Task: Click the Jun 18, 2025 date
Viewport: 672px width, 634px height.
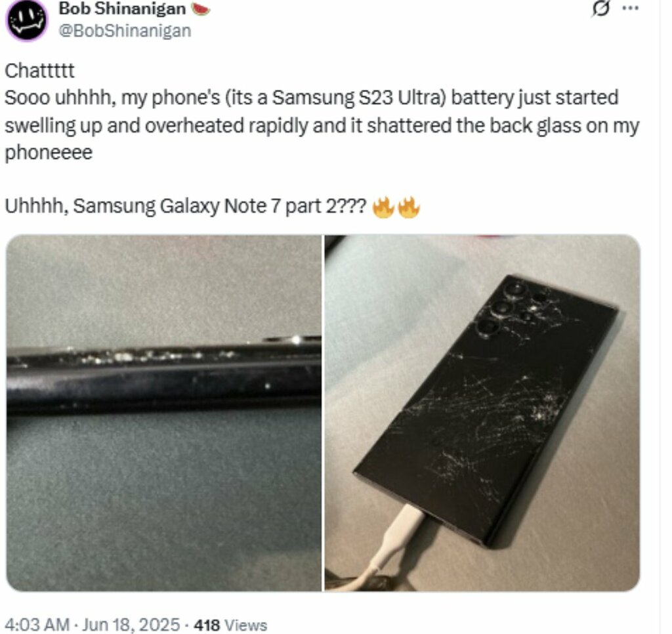Action: point(131,625)
